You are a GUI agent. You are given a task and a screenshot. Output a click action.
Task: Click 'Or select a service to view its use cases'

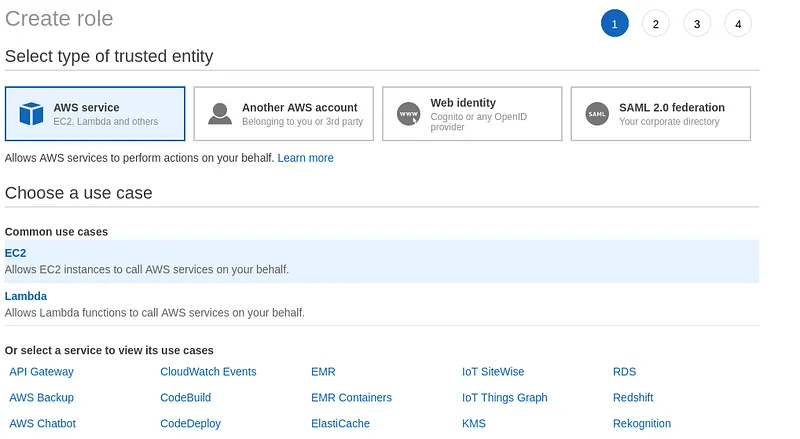[109, 351]
